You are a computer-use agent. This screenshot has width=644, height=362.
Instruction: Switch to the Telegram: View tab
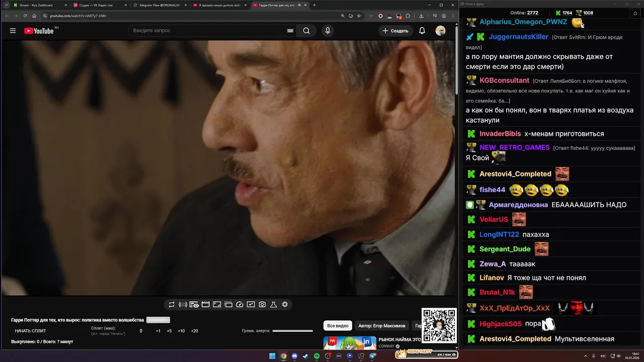coord(159,5)
